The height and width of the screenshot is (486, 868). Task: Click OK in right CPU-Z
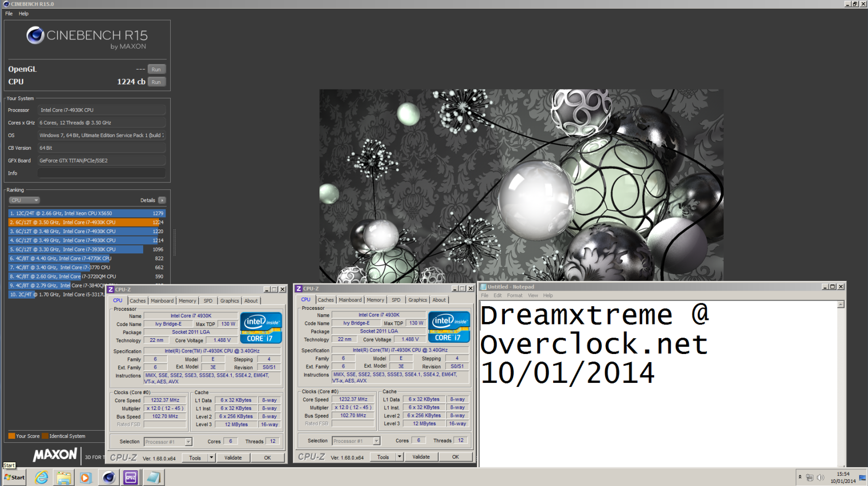(x=456, y=457)
